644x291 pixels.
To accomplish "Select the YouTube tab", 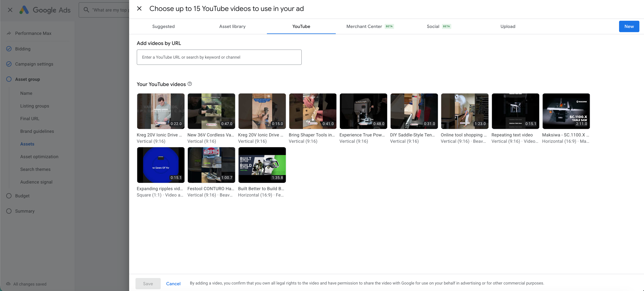I will pyautogui.click(x=301, y=27).
